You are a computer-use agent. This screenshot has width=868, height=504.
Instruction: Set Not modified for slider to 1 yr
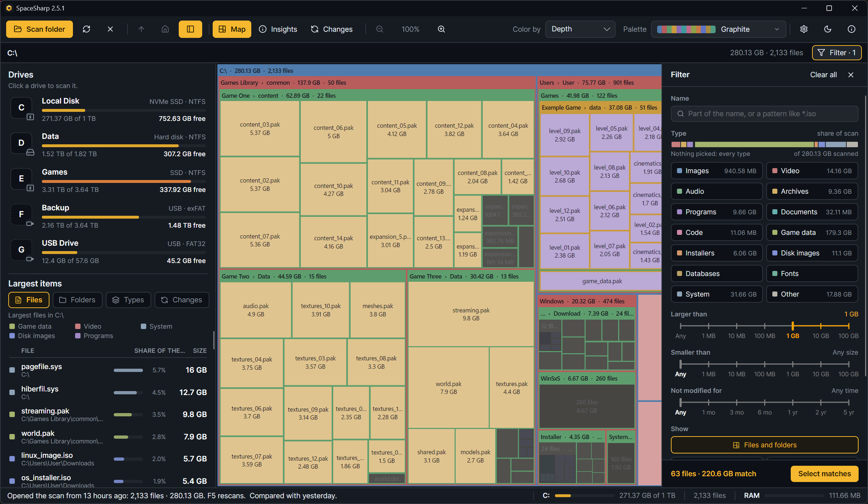click(x=793, y=403)
